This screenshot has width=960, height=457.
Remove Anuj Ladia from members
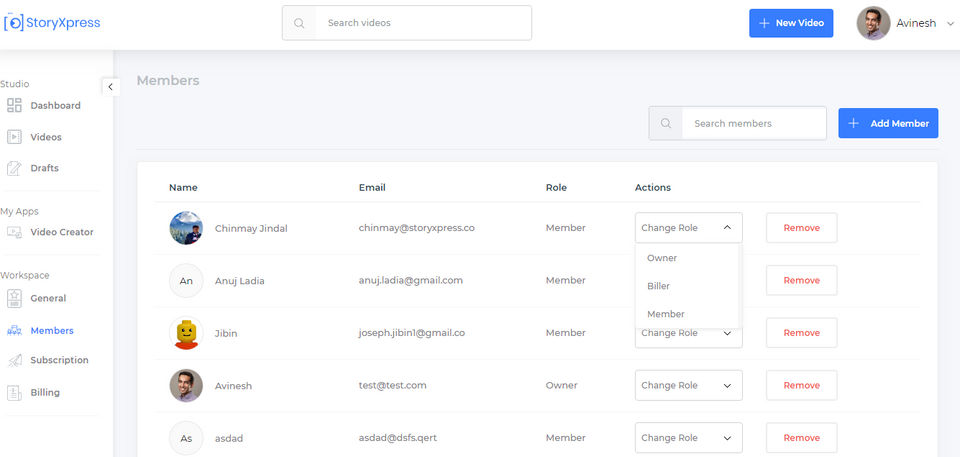click(801, 280)
